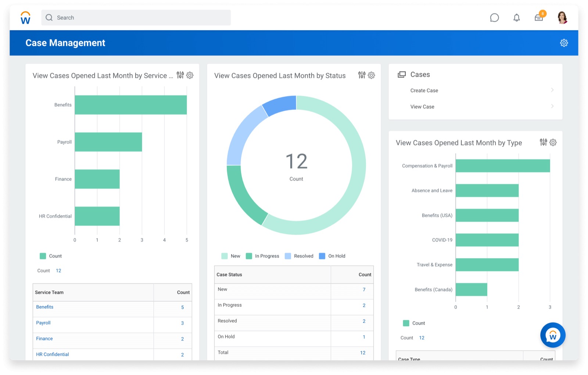Click the Create Case menu item

point(424,90)
